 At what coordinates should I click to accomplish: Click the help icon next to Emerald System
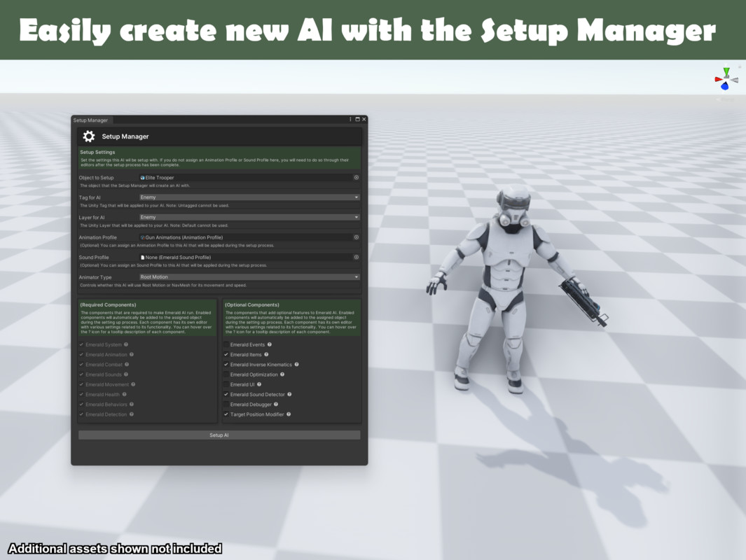(126, 344)
